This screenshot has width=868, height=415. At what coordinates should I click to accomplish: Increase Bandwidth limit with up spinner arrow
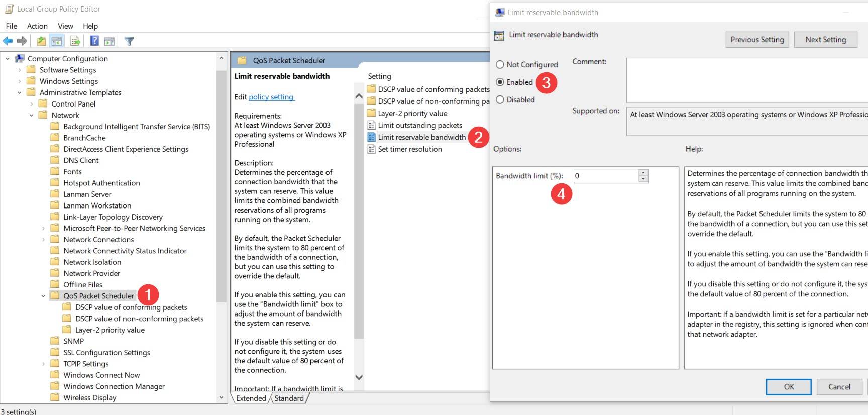click(643, 173)
